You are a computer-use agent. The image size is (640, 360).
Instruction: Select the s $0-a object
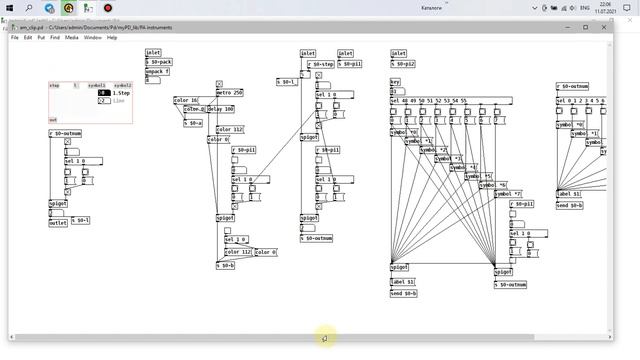pos(193,123)
